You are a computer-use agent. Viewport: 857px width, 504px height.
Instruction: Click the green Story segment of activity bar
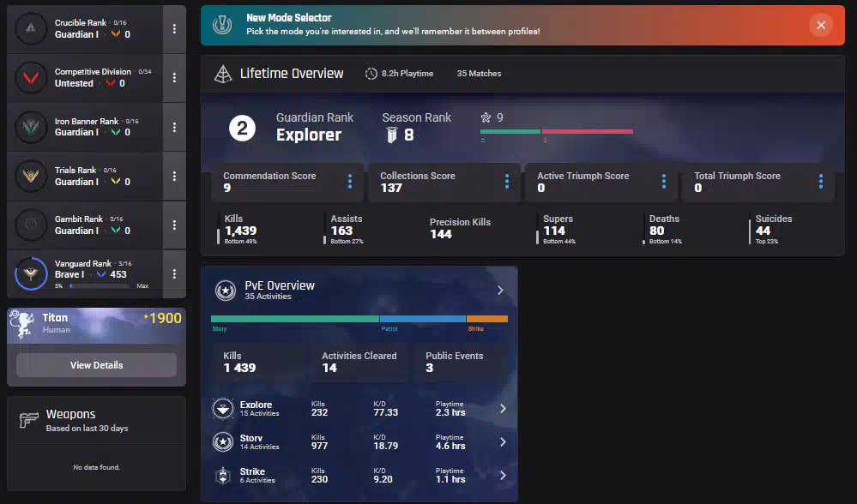[x=295, y=319]
